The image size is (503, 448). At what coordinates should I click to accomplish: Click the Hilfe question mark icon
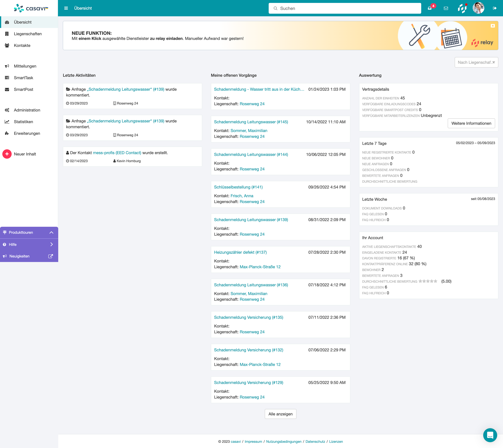pyautogui.click(x=4, y=244)
